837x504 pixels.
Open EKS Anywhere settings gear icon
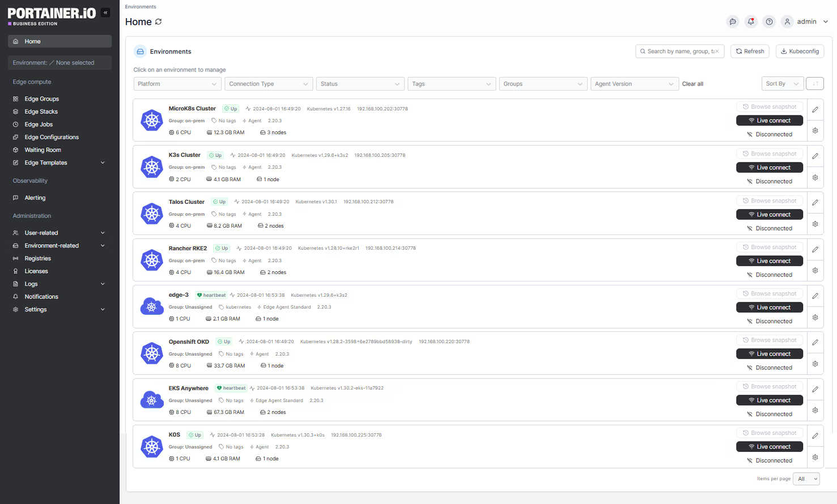(815, 411)
